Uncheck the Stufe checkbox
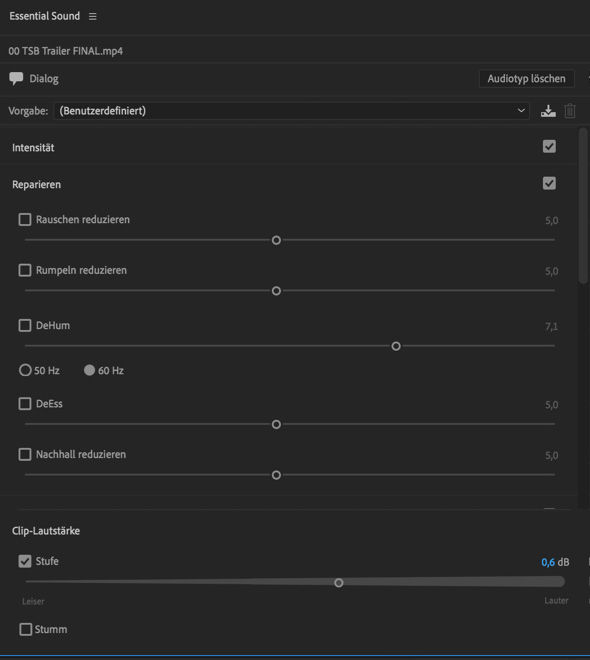 pos(25,561)
